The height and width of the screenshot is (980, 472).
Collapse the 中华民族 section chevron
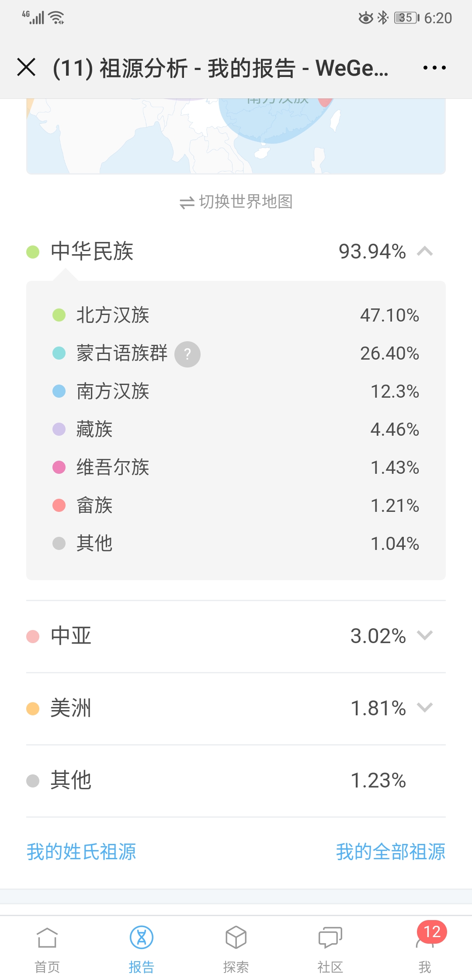pyautogui.click(x=425, y=252)
